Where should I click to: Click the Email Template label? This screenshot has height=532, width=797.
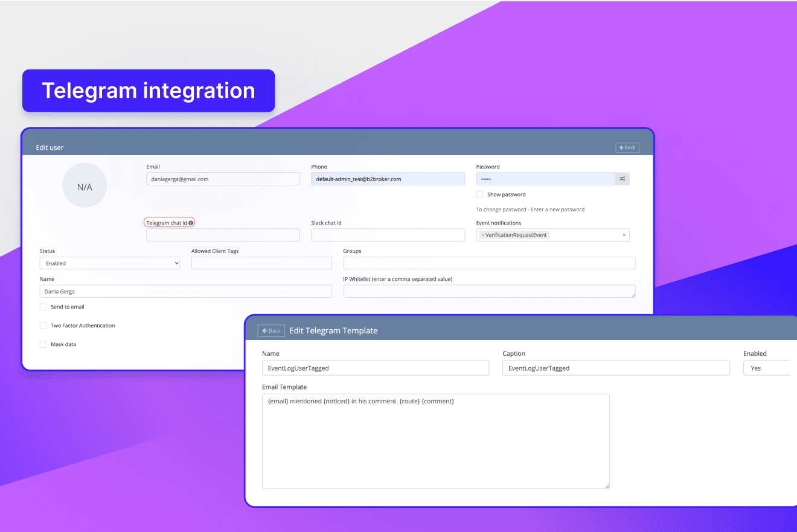284,387
